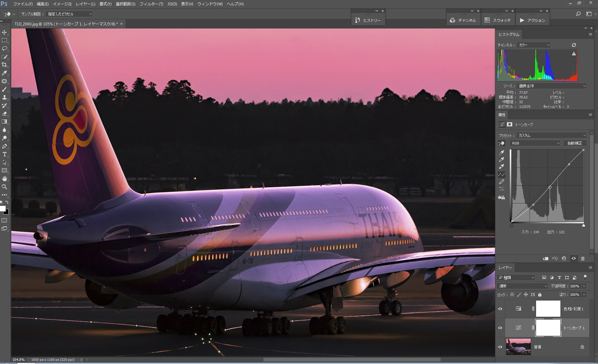Select the Eyedropper tool in the left toolbar
The height and width of the screenshot is (364, 598).
[x=4, y=73]
